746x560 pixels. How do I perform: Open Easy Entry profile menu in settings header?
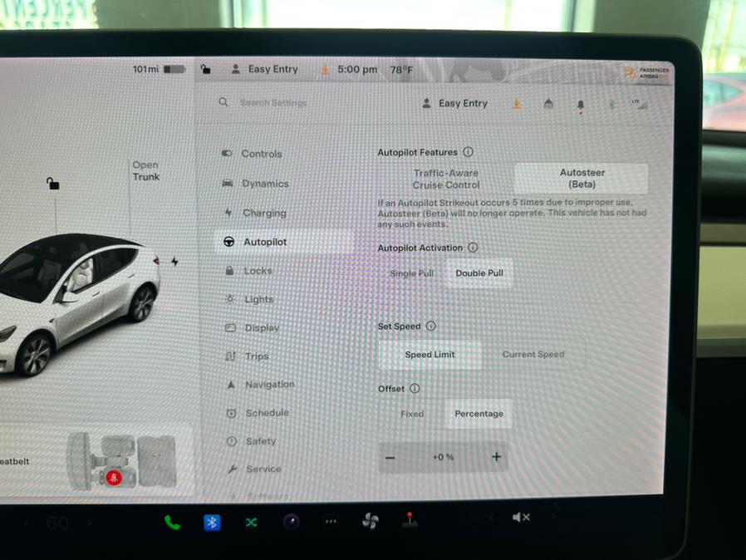point(455,104)
